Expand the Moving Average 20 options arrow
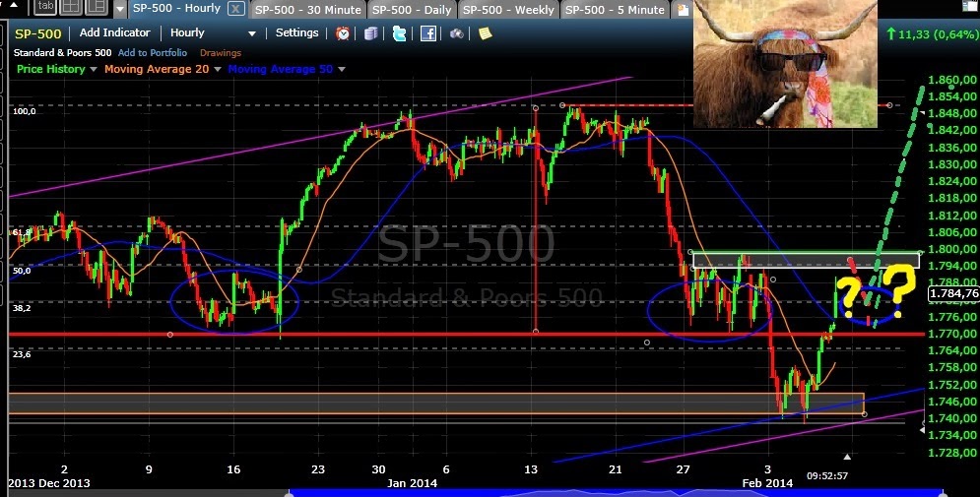 tap(218, 69)
